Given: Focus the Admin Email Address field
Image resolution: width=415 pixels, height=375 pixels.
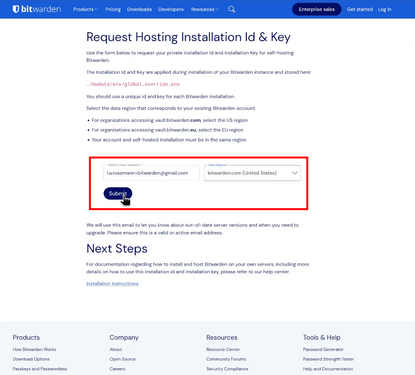Looking at the screenshot, I should pos(152,173).
